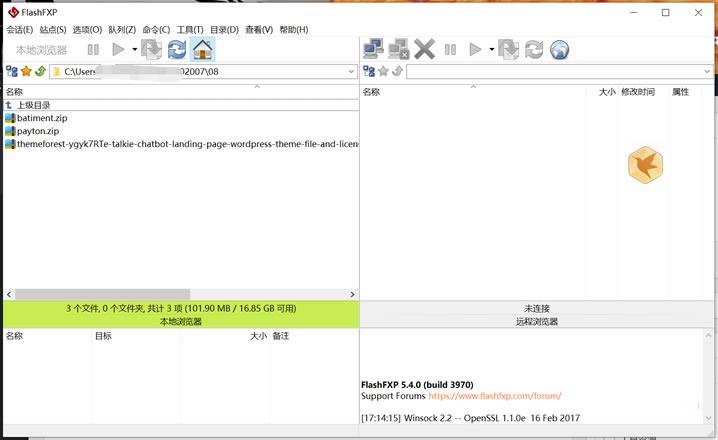
Task: Click the remote pane pause icon
Action: tap(450, 49)
